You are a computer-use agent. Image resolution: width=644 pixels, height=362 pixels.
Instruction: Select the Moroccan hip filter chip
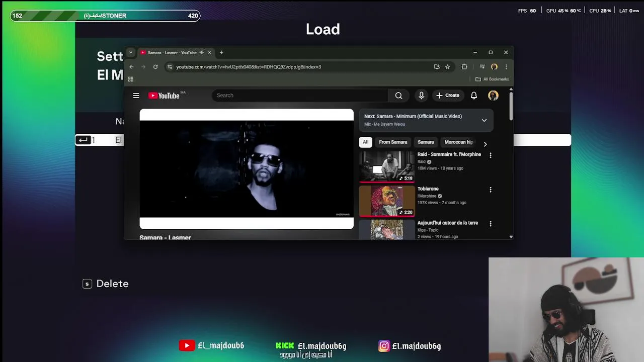458,142
